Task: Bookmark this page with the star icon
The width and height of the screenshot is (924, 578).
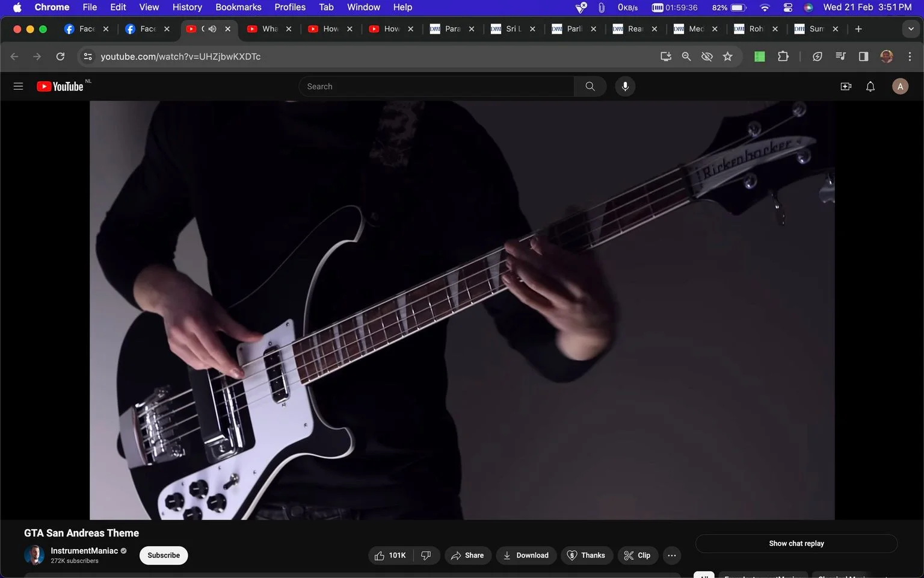Action: (728, 57)
